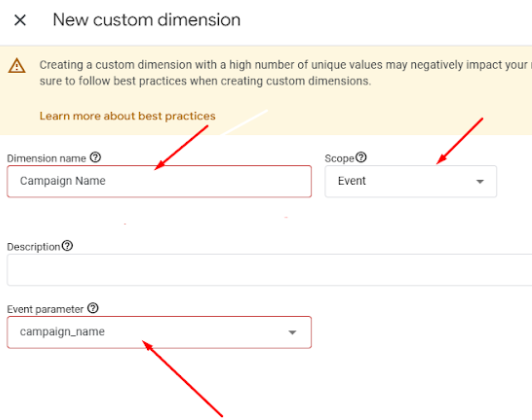The width and height of the screenshot is (532, 420).
Task: Click the Scope label text
Action: click(340, 158)
